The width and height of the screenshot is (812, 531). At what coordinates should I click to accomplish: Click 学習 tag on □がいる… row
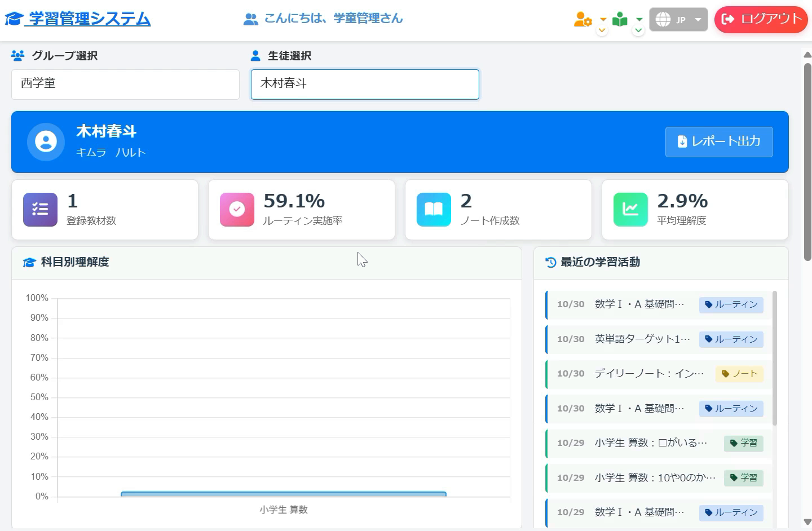(x=744, y=443)
